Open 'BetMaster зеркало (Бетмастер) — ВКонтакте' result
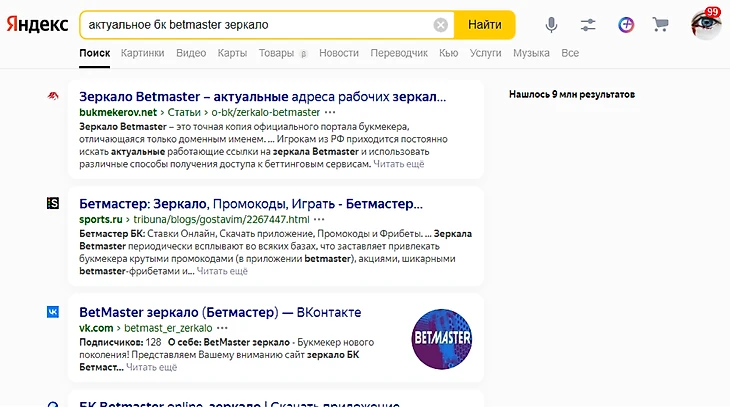730x408 pixels. 220,312
